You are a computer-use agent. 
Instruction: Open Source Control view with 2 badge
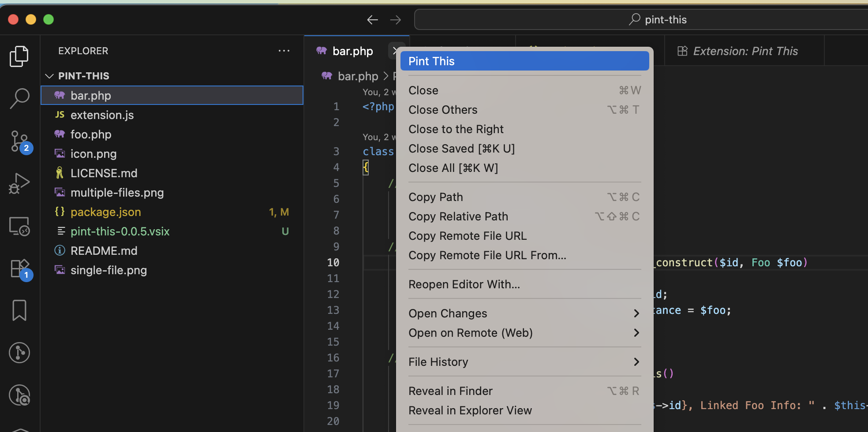tap(20, 142)
